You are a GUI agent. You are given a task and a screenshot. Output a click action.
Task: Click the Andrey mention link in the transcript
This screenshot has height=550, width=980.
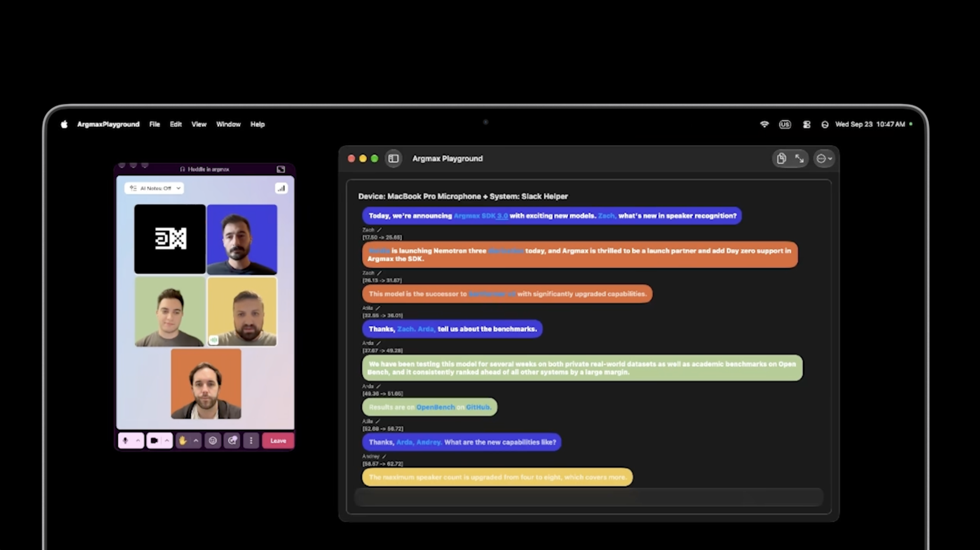coord(429,442)
